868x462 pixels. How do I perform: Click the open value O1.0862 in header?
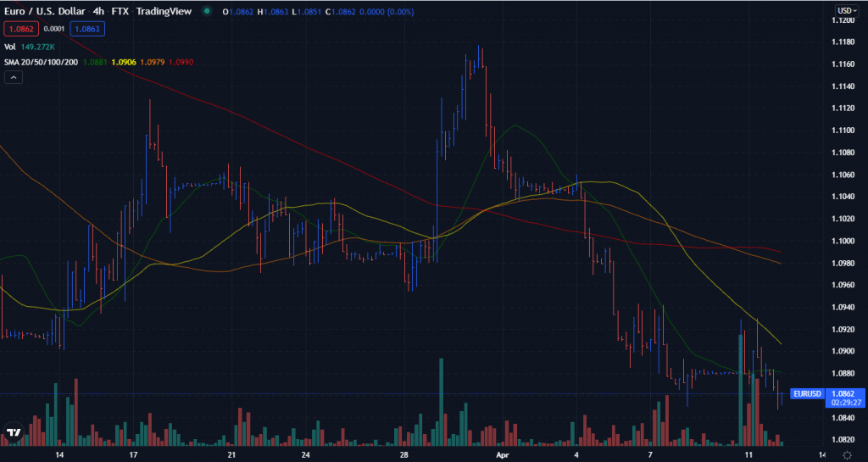click(238, 11)
